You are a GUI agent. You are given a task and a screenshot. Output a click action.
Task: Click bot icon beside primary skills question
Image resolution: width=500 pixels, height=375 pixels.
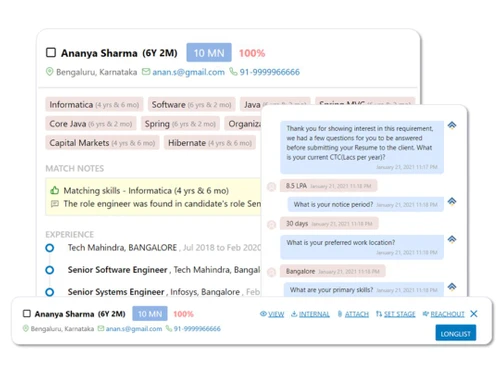452,287
